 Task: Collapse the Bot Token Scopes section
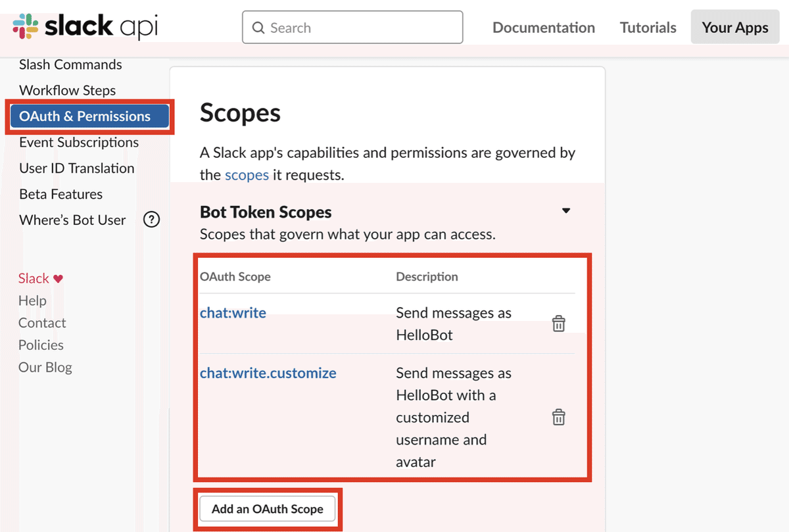pyautogui.click(x=565, y=211)
